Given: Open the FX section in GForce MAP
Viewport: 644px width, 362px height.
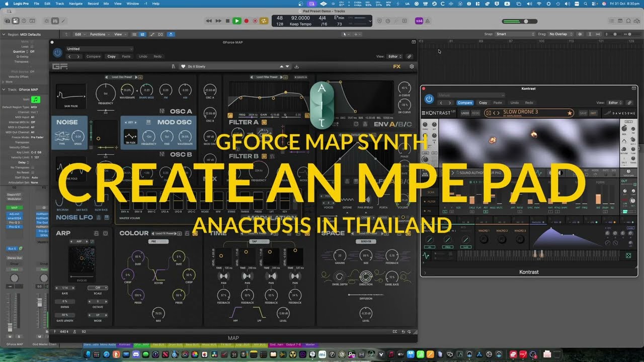Looking at the screenshot, I should coord(397,66).
